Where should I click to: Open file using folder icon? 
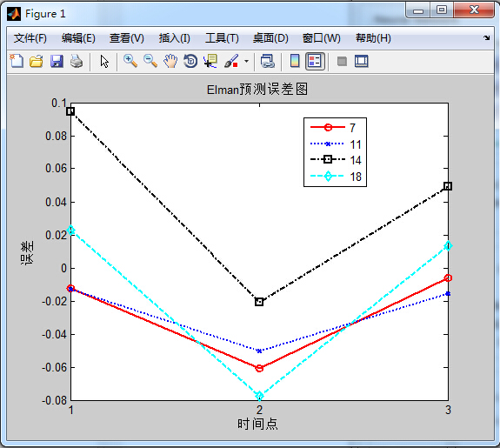click(x=37, y=61)
